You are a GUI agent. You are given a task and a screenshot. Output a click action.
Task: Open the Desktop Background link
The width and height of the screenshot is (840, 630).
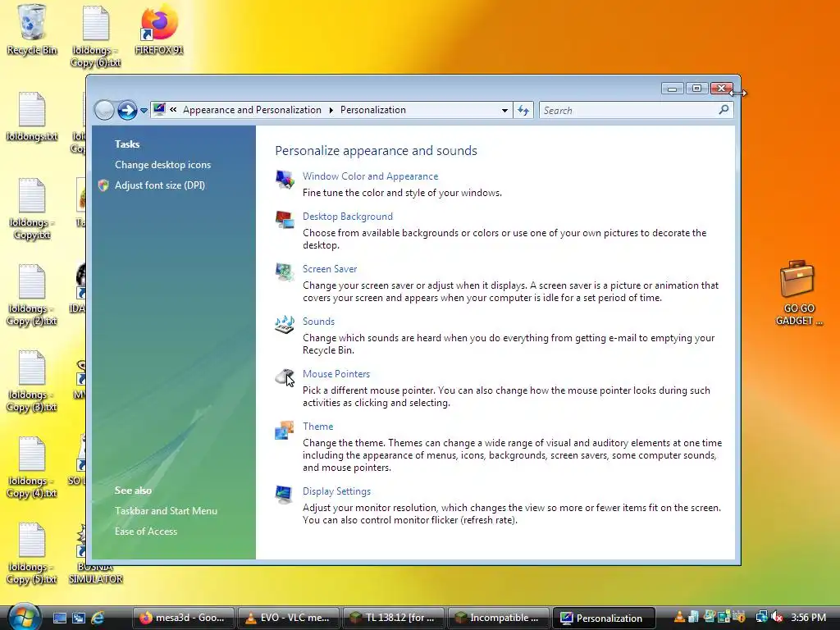click(348, 217)
